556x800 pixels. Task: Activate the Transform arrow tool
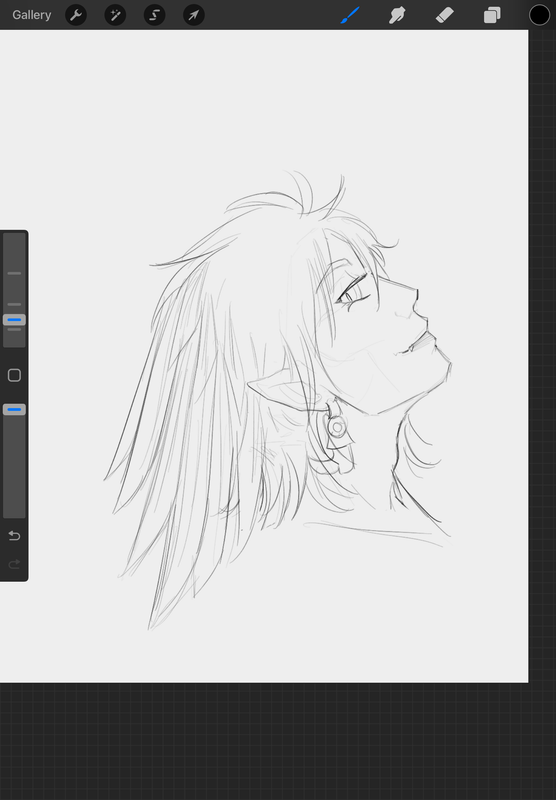point(194,15)
